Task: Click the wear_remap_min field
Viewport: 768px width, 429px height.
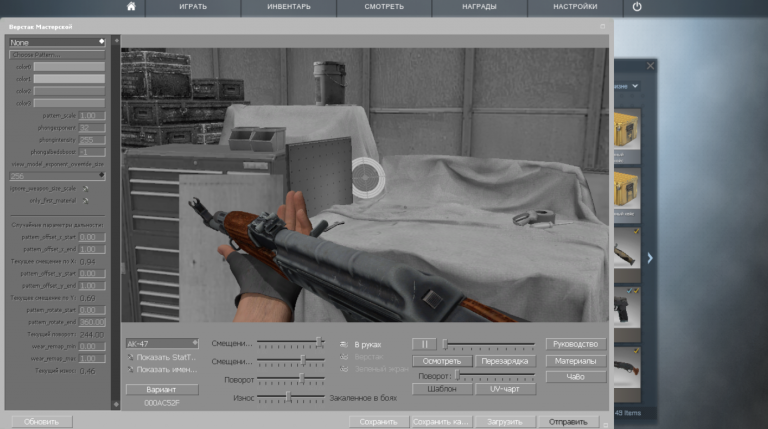Action: [x=92, y=346]
